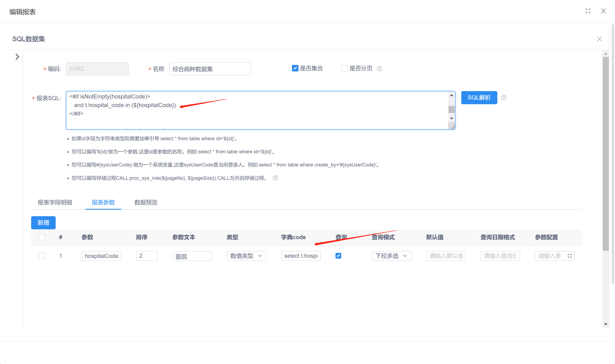Click the 排序 column header
Screen dimensions: 615x364
pyautogui.click(x=142, y=237)
